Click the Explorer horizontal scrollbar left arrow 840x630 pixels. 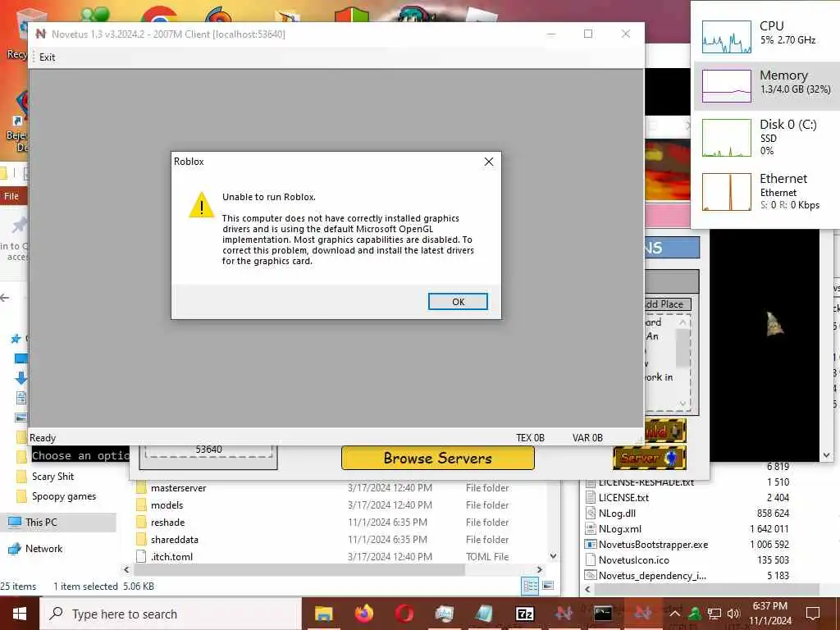tap(127, 570)
